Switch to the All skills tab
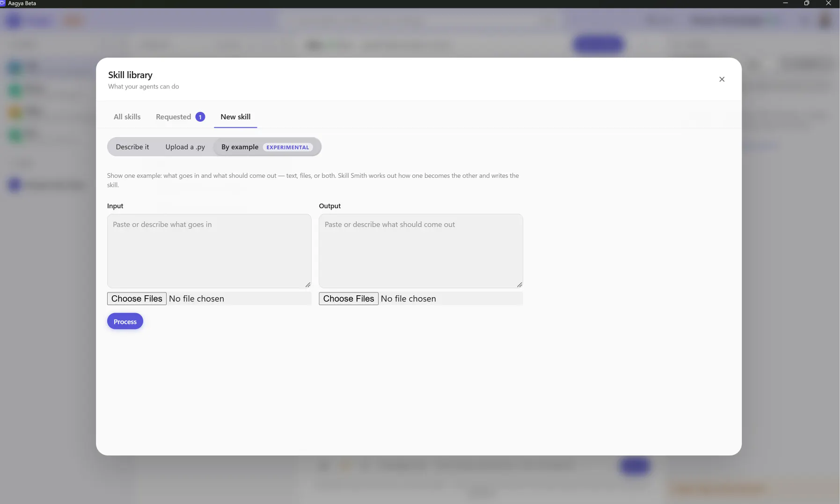The width and height of the screenshot is (840, 504). pyautogui.click(x=127, y=117)
